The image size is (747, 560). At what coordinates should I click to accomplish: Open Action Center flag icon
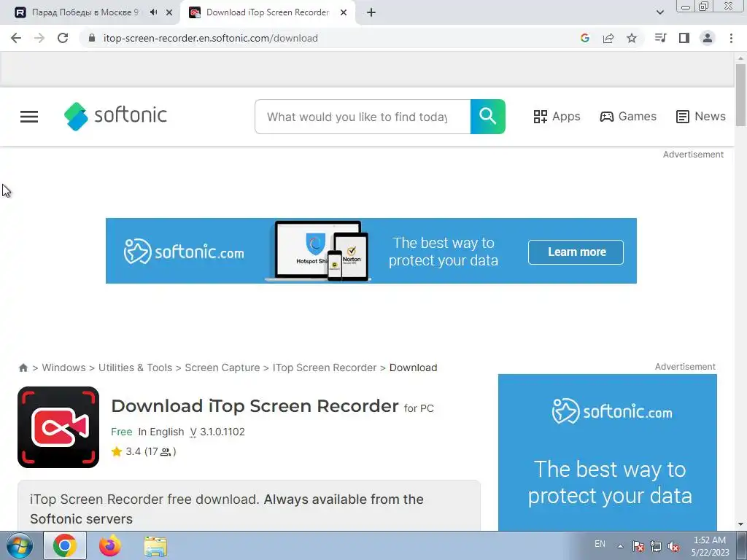pos(638,546)
